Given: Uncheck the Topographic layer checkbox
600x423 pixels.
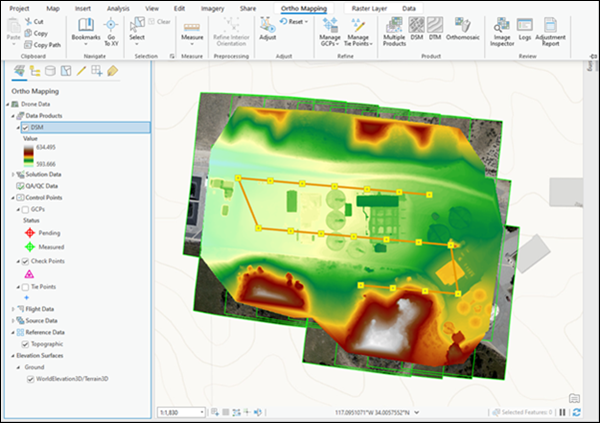Looking at the screenshot, I should coord(25,343).
